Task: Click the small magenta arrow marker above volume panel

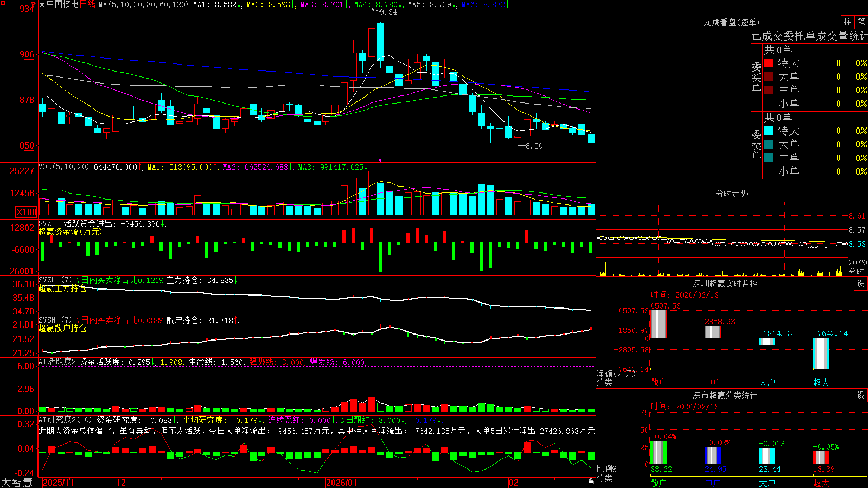Action: 380,160
